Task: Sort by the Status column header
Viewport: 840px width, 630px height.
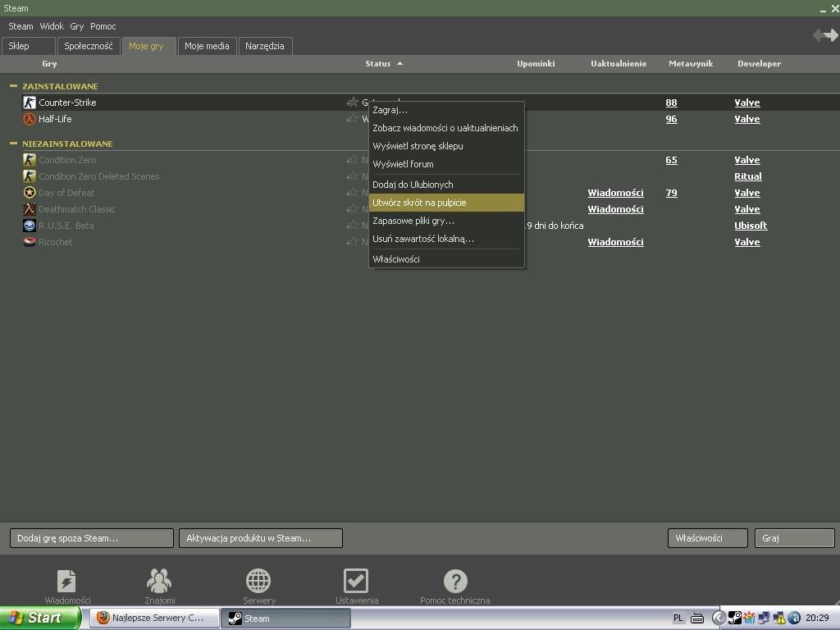Action: [x=384, y=64]
